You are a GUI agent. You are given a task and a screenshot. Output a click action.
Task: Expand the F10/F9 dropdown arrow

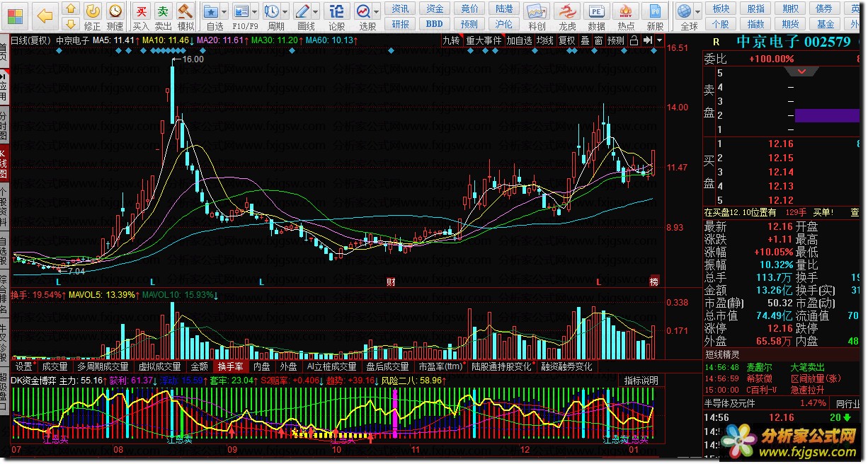tap(256, 13)
